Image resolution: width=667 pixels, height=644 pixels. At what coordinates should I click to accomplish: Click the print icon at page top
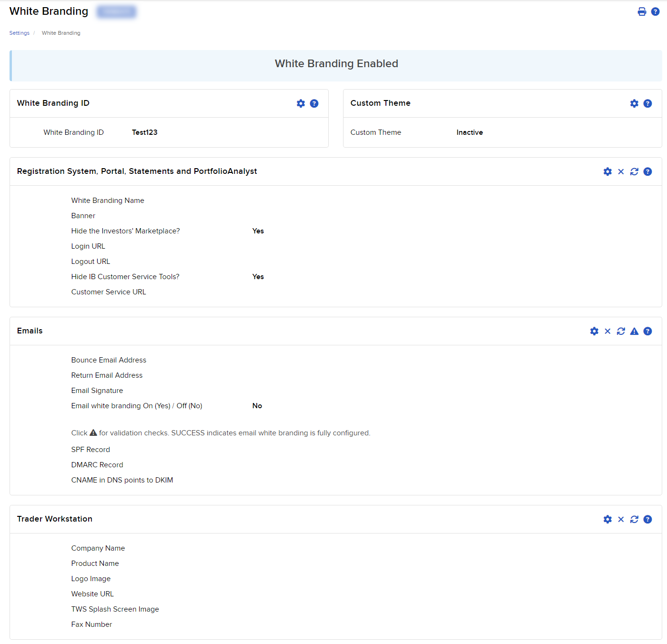tap(642, 12)
